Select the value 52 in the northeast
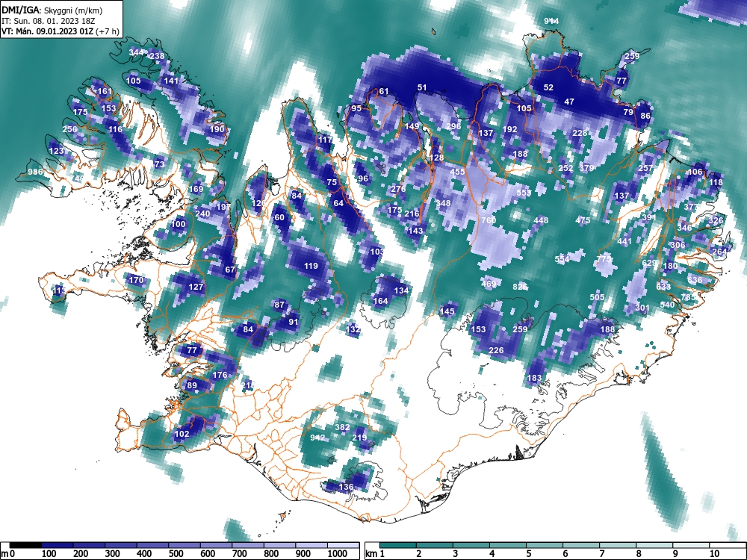747x560 pixels. [x=549, y=87]
